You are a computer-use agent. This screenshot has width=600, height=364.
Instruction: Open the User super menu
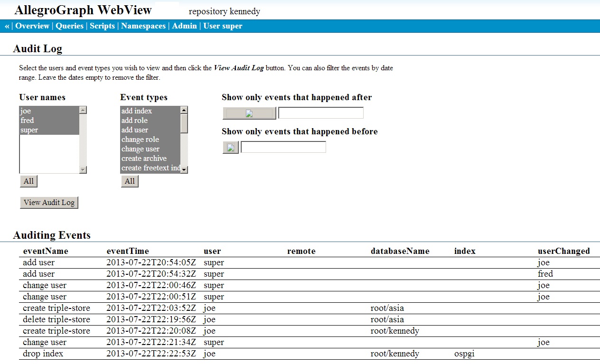point(222,26)
